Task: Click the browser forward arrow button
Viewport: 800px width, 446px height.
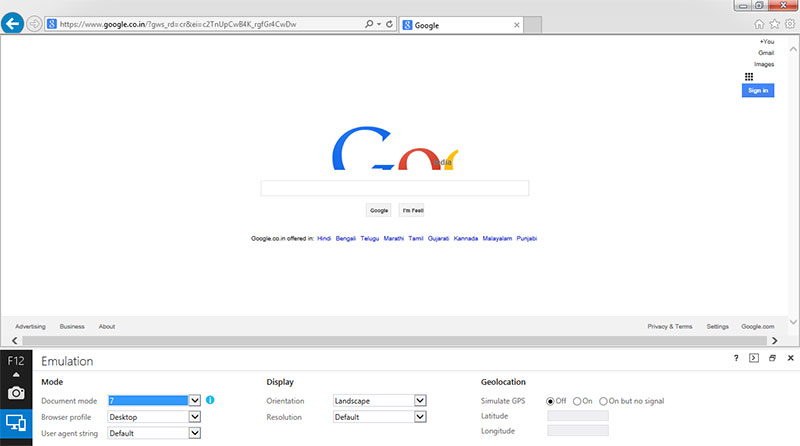Action: click(34, 24)
